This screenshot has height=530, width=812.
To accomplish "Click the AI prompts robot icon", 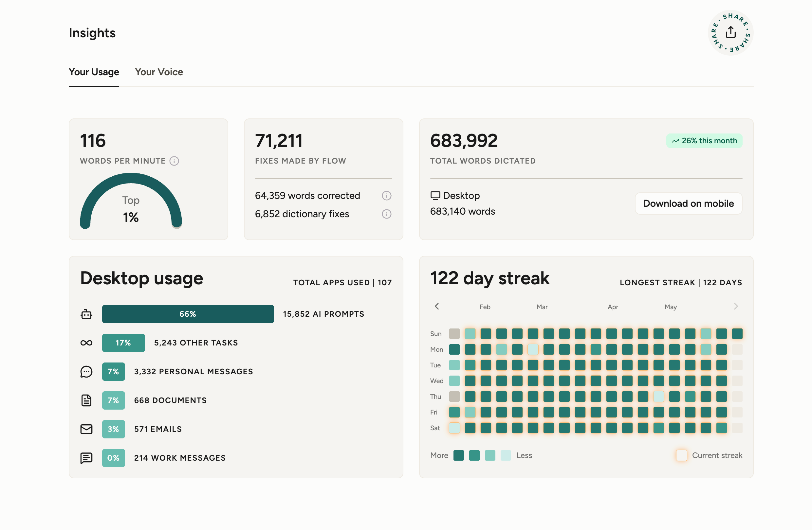I will [86, 314].
